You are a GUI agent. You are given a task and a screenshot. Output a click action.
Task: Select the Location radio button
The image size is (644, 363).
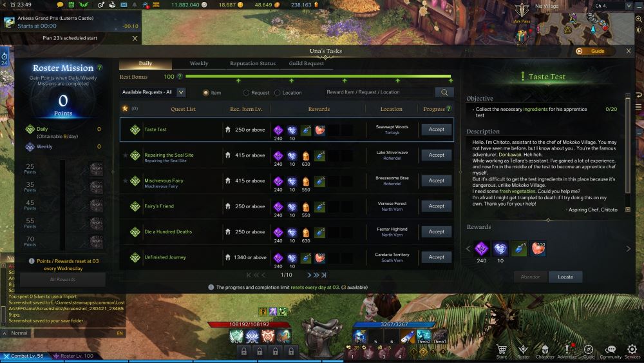pos(277,93)
